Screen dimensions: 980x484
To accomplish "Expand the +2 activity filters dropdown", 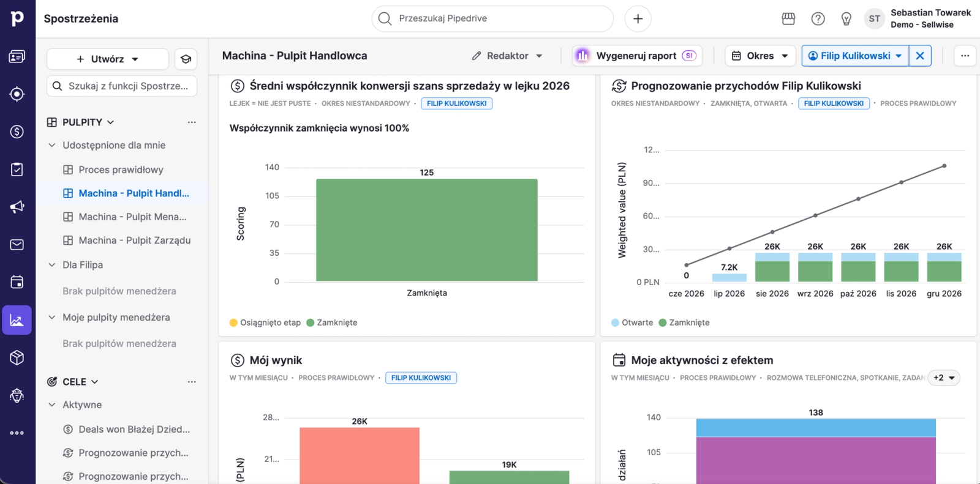I will point(944,378).
